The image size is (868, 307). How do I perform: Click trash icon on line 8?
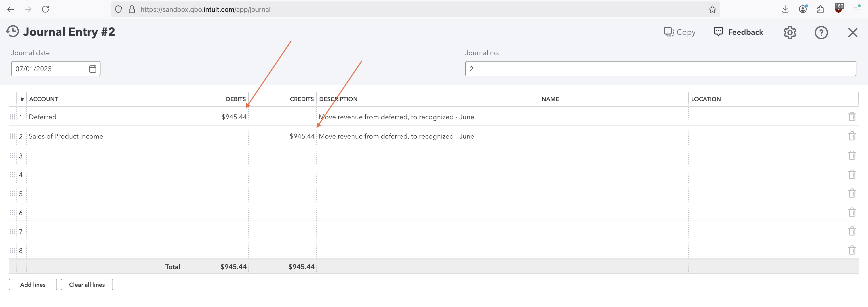tap(852, 250)
